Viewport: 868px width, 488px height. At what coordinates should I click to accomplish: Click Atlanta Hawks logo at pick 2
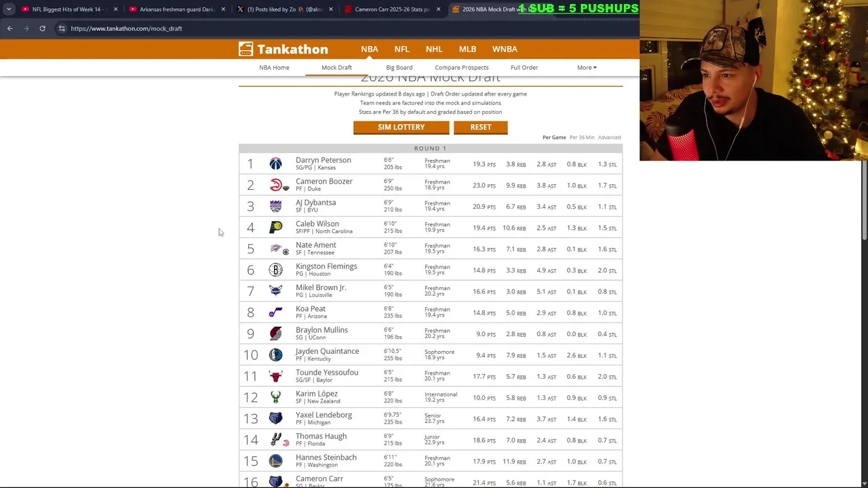tap(275, 185)
